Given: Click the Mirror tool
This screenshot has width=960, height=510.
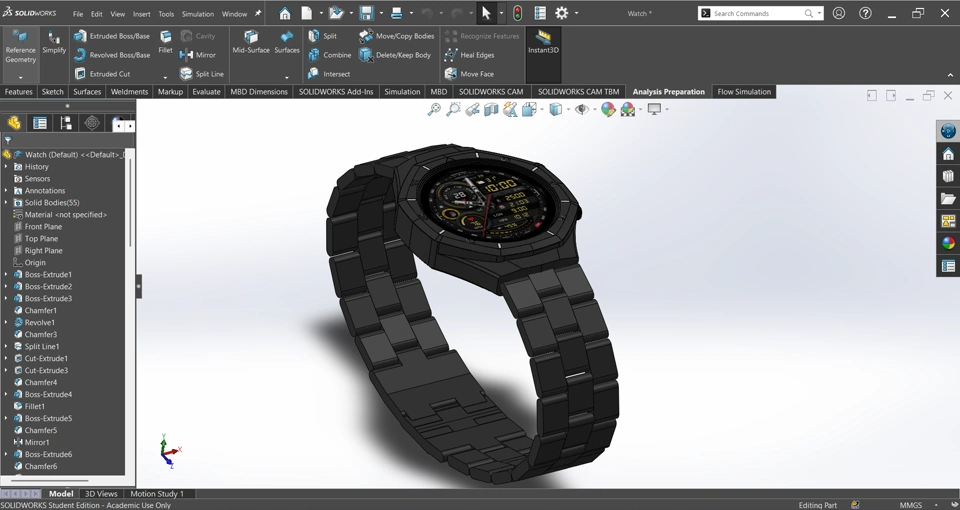Looking at the screenshot, I should pos(198,55).
